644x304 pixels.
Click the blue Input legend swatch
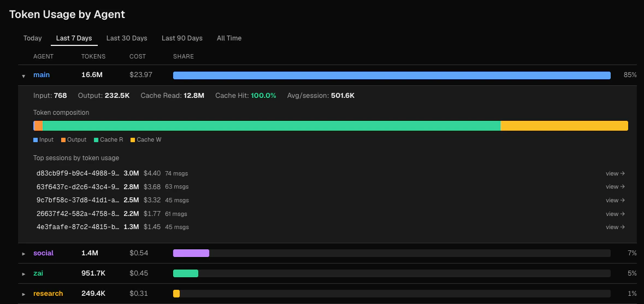36,140
